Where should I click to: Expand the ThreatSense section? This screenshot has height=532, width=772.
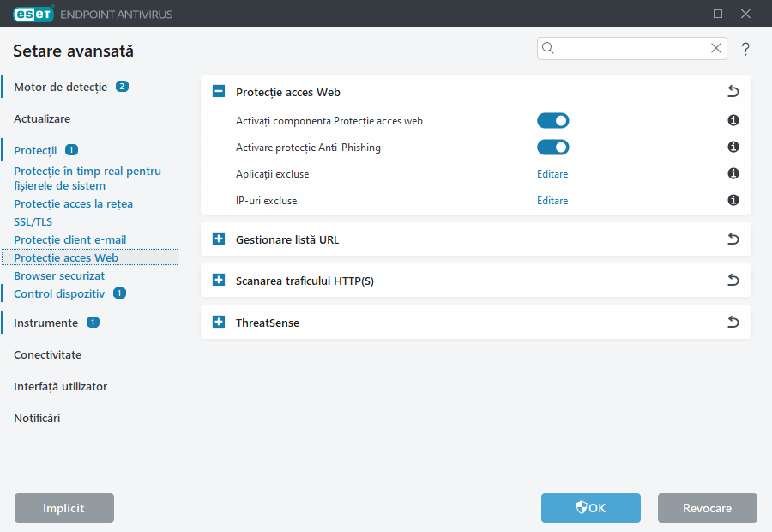pos(219,323)
